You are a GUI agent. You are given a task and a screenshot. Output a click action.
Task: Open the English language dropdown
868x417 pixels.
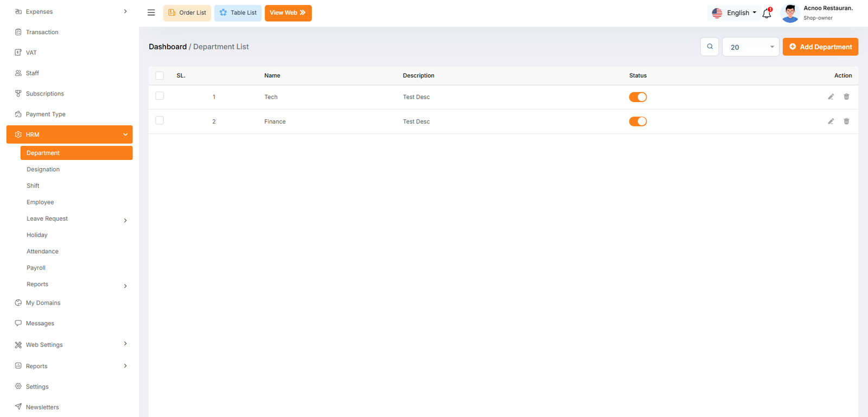pyautogui.click(x=735, y=13)
